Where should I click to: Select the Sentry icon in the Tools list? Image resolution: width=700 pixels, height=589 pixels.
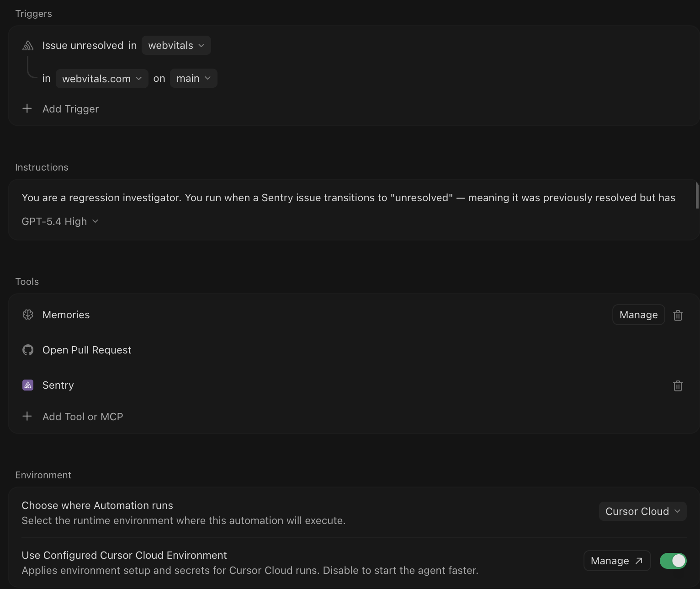(28, 385)
